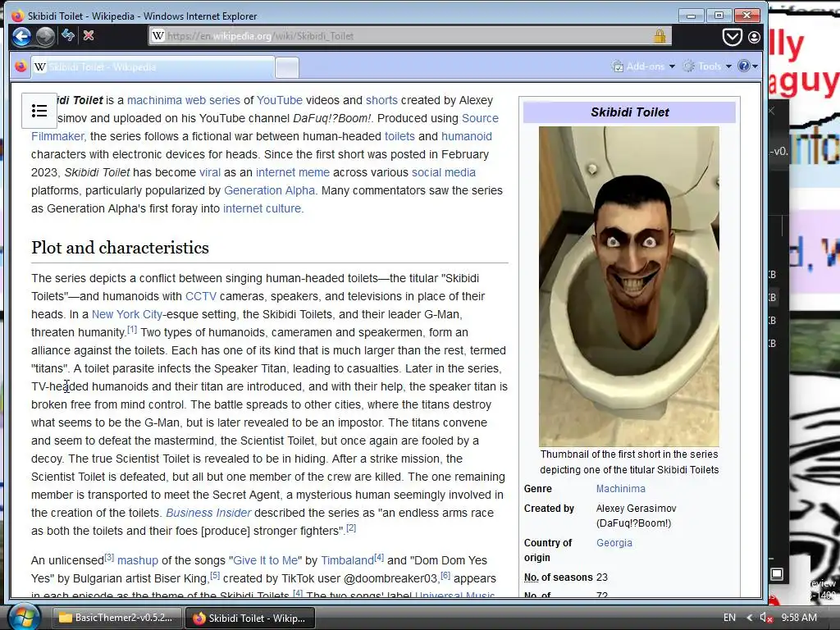Switch to BasicThemer2 taskbar window
This screenshot has height=630, width=840.
(x=116, y=618)
